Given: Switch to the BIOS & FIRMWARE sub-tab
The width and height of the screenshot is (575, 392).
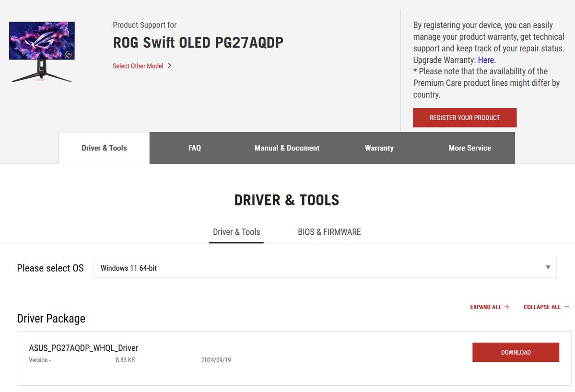Looking at the screenshot, I should point(329,232).
